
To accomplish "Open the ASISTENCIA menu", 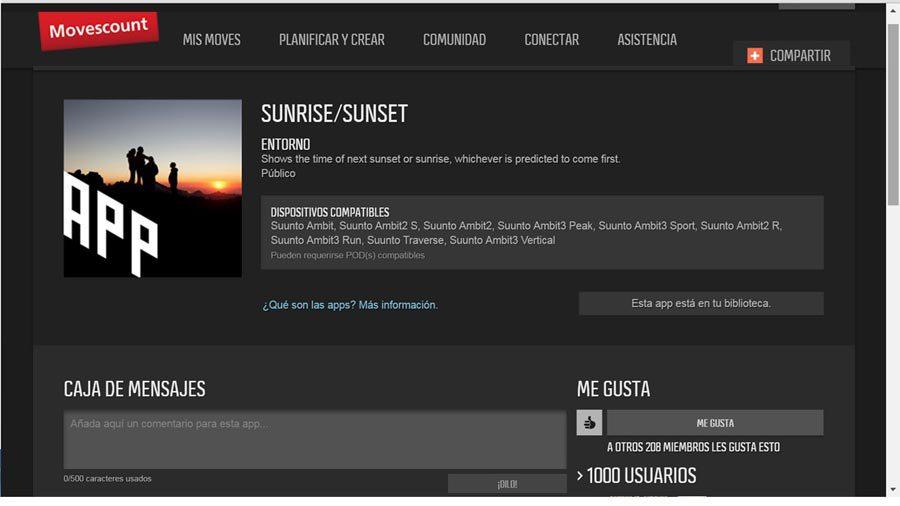I will coord(646,40).
